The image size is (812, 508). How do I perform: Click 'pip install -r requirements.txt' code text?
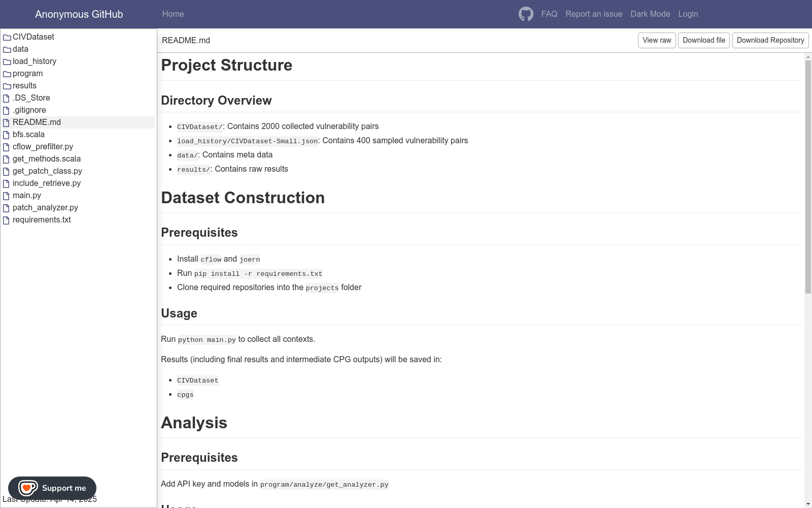pos(258,273)
